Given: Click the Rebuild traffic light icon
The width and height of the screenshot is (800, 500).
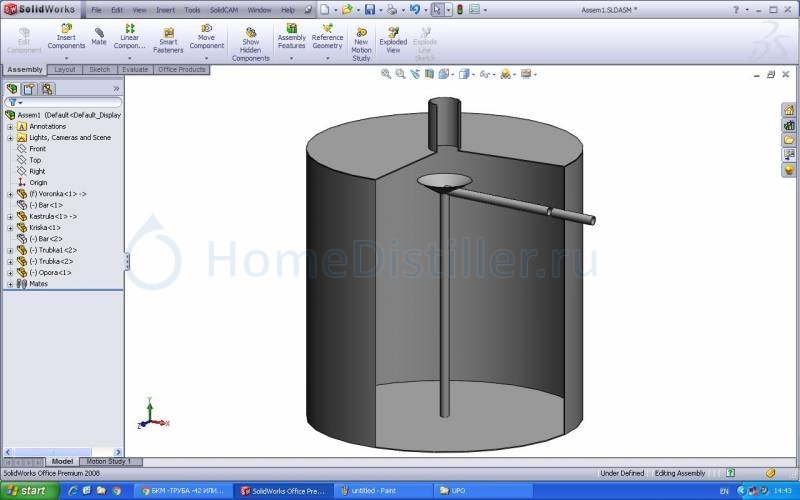Looking at the screenshot, I should (460, 10).
